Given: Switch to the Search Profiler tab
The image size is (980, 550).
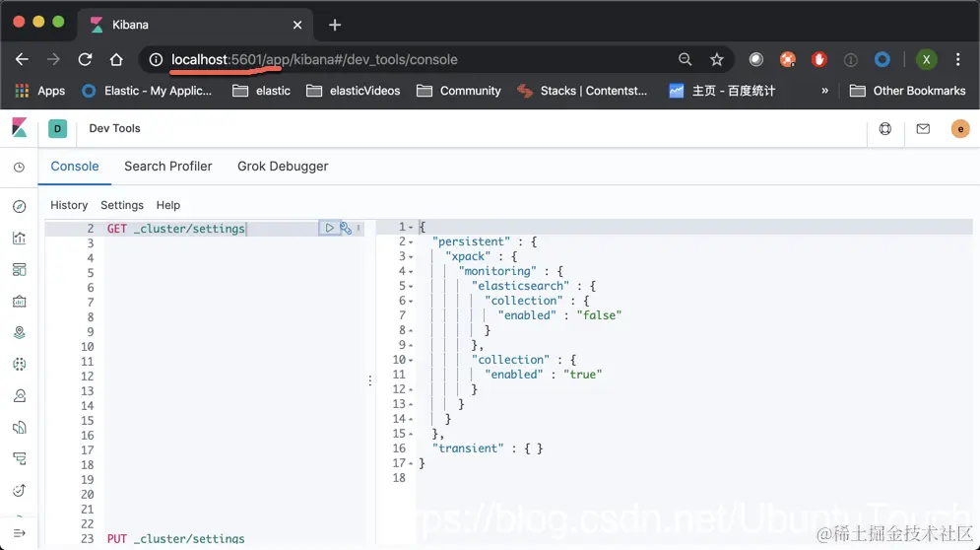Looking at the screenshot, I should point(168,167).
